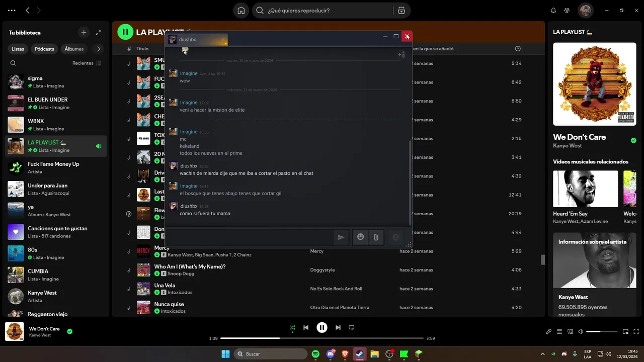This screenshot has height=362, width=644.
Task: Mute volume with speaker icon in player bar
Action: [581, 332]
